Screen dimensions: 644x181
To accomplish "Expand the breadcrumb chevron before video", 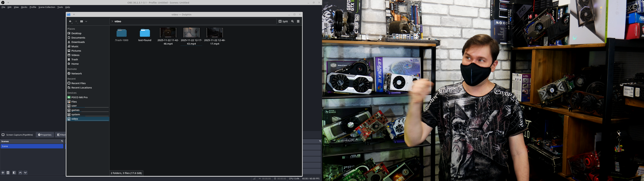I will (112, 21).
